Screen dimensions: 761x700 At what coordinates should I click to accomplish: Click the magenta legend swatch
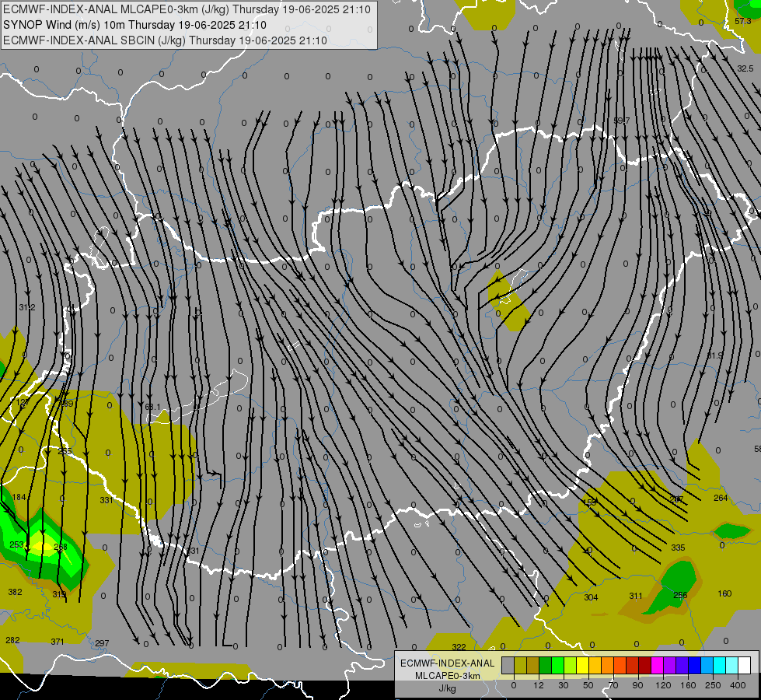click(x=658, y=665)
